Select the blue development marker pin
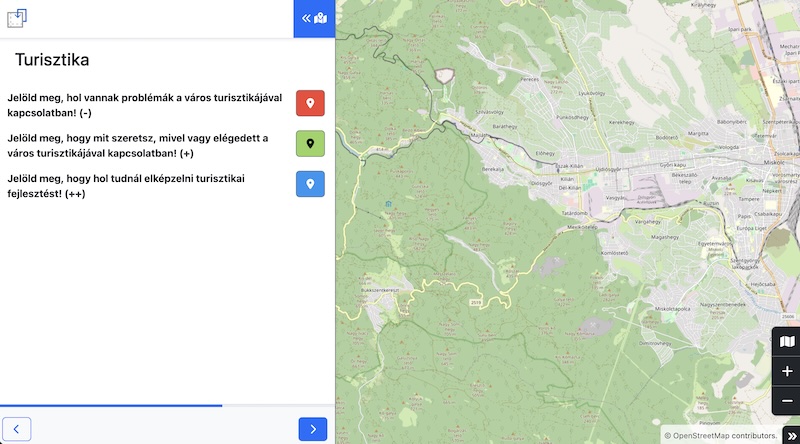 (x=310, y=184)
